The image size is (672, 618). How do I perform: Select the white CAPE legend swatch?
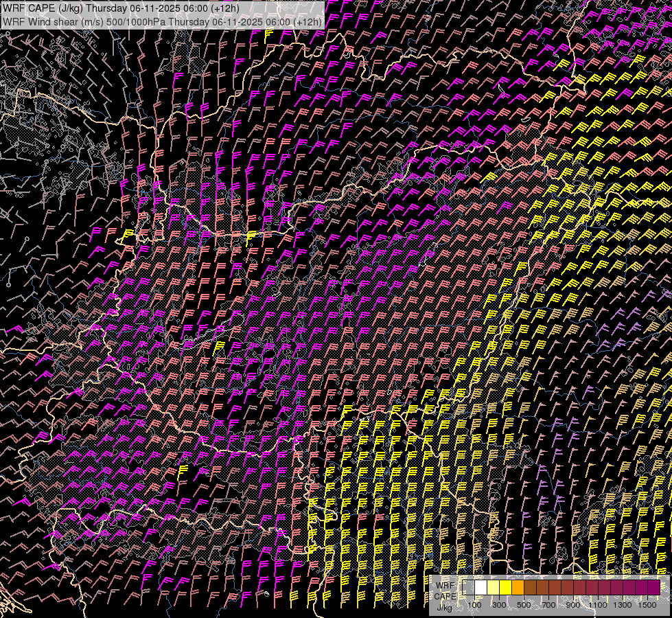(480, 587)
